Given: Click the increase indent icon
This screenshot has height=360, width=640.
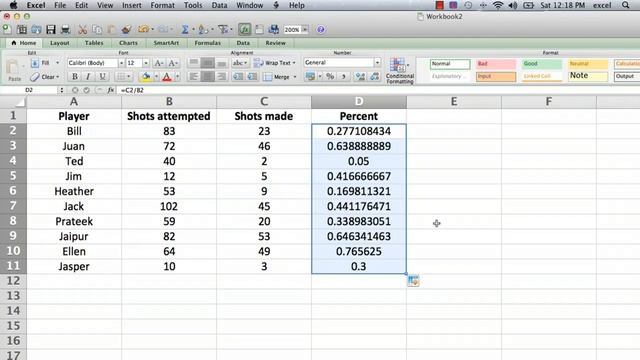Looking at the screenshot, I should click(x=253, y=76).
